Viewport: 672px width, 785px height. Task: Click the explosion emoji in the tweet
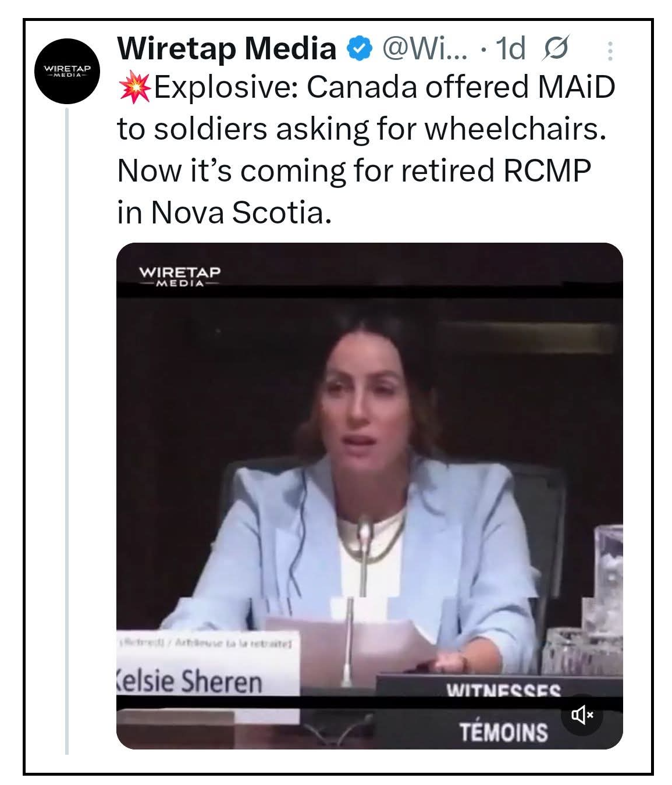click(134, 88)
